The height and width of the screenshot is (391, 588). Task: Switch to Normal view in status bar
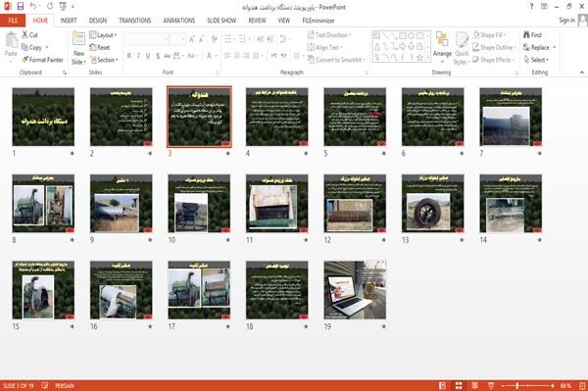(443, 385)
